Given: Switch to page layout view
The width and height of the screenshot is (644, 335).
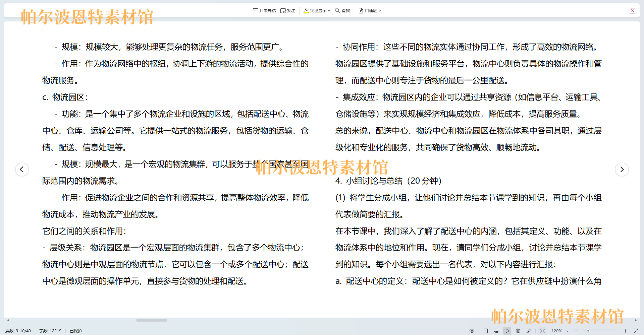Looking at the screenshot, I should (x=485, y=331).
